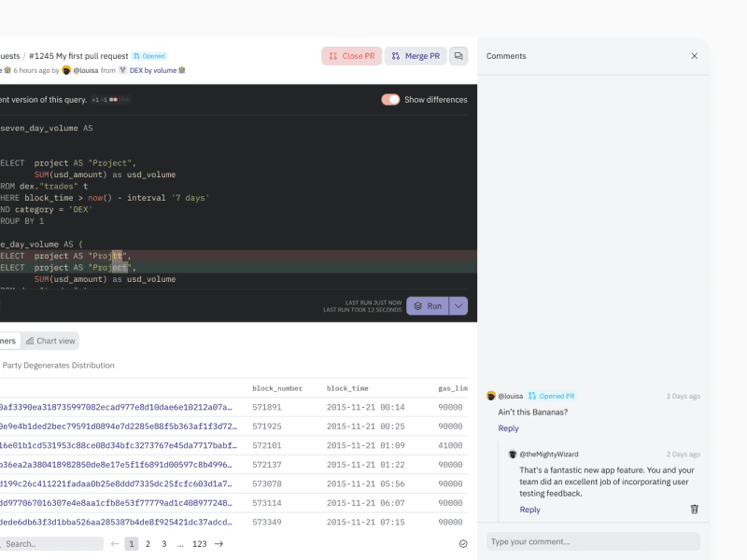Switch to the Chart view tab

click(50, 341)
